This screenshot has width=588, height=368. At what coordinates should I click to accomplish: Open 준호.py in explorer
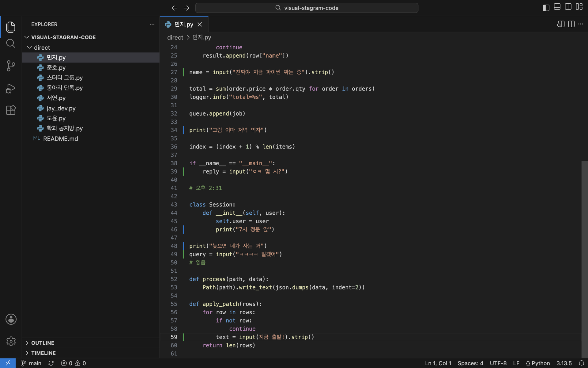91,67
